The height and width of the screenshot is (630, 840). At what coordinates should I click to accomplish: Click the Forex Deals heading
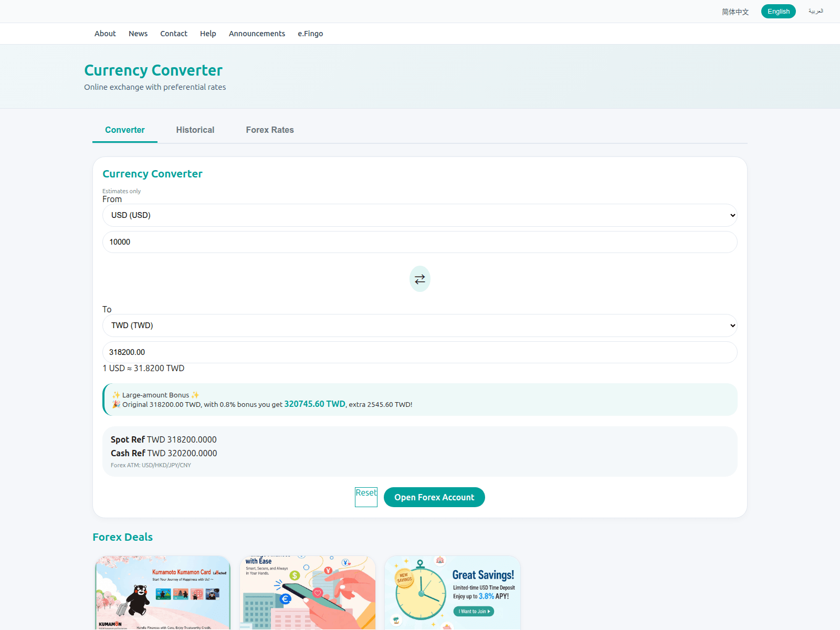122,537
